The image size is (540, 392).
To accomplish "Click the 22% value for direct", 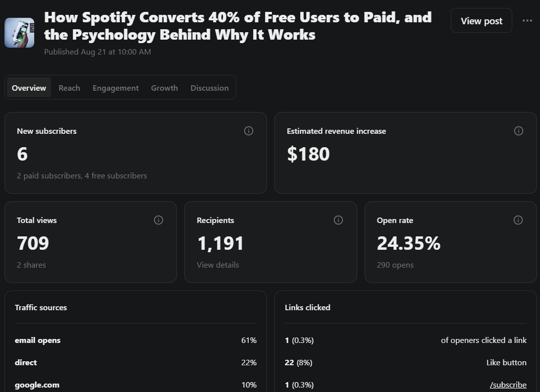I will 249,362.
